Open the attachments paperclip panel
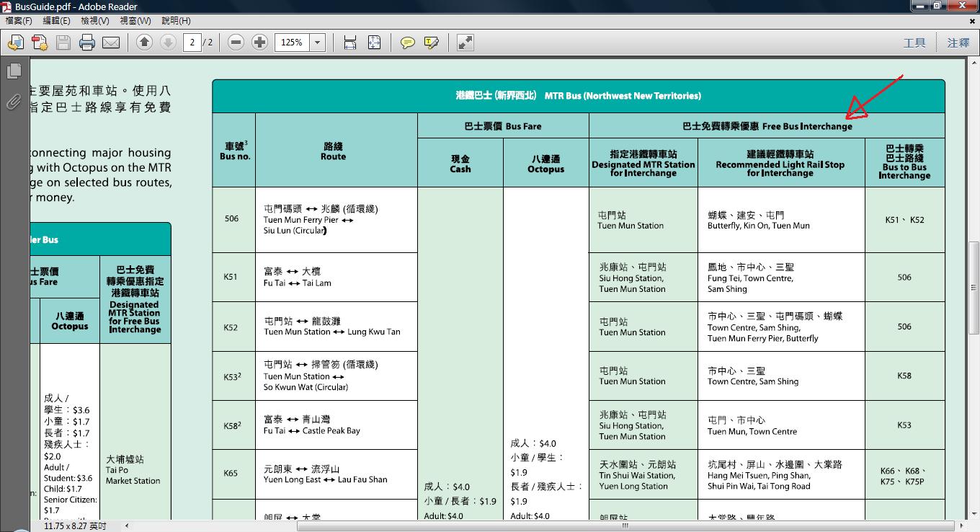The width and height of the screenshot is (980, 532). (x=13, y=102)
